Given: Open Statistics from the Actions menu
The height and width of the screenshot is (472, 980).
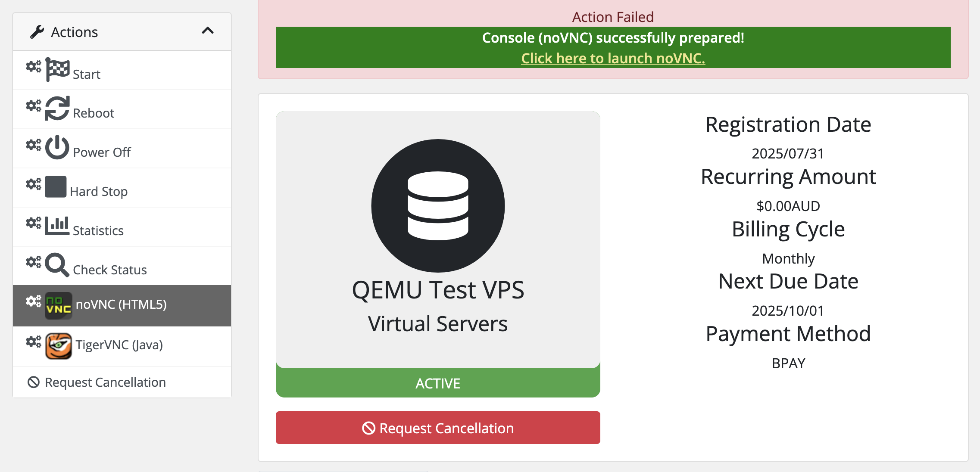Looking at the screenshot, I should pyautogui.click(x=98, y=231).
